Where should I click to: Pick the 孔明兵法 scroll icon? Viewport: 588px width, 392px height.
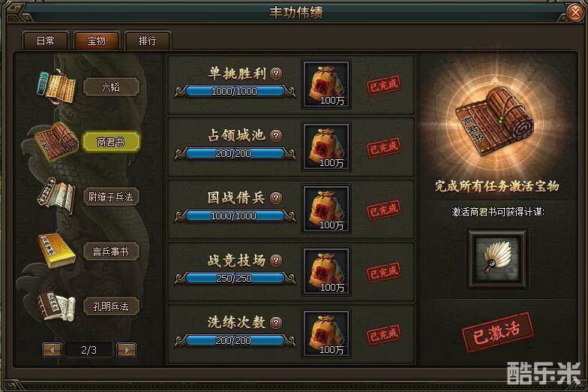pos(56,306)
